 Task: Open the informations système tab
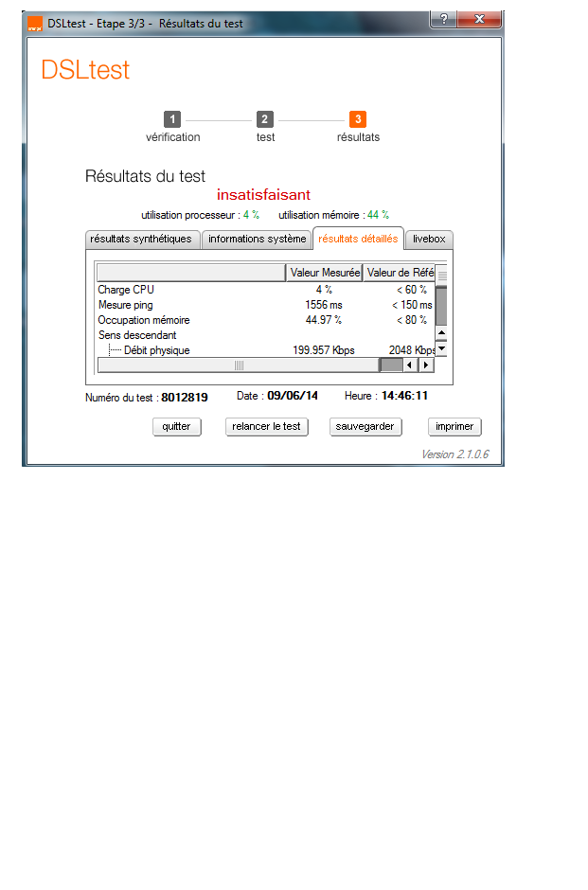pyautogui.click(x=257, y=239)
